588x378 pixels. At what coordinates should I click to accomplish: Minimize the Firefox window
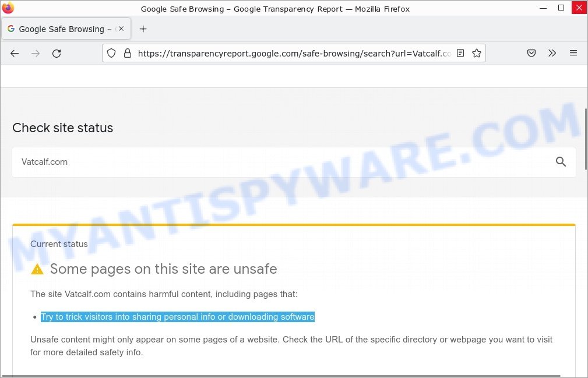tap(543, 8)
